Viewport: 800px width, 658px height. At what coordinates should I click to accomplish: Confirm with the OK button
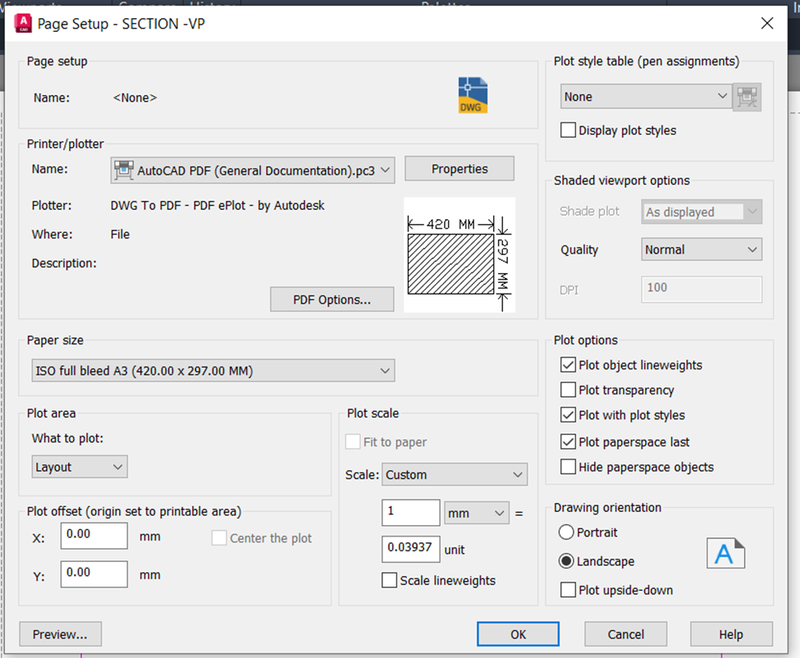pos(518,634)
